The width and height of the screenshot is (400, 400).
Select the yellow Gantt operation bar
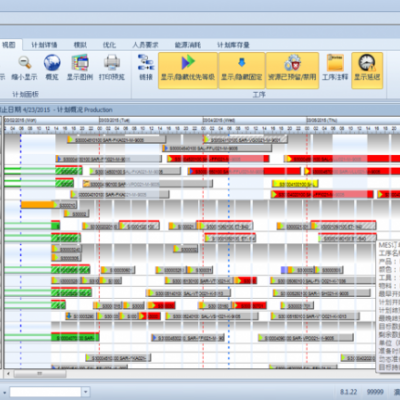[295, 184]
